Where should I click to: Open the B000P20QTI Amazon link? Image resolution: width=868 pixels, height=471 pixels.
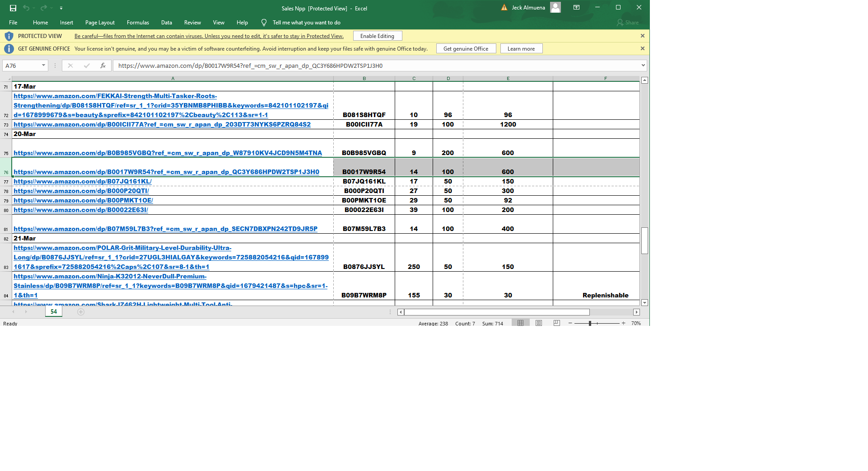(x=81, y=191)
